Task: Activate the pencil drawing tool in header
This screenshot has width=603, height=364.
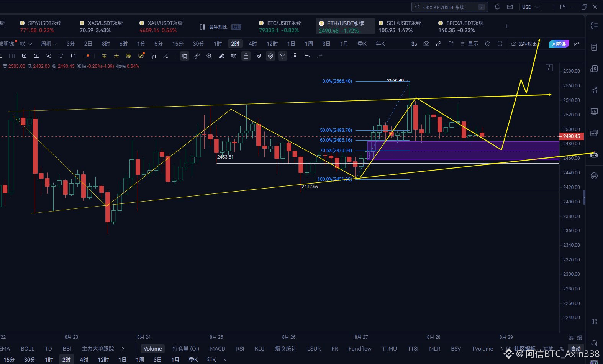Action: tap(439, 44)
